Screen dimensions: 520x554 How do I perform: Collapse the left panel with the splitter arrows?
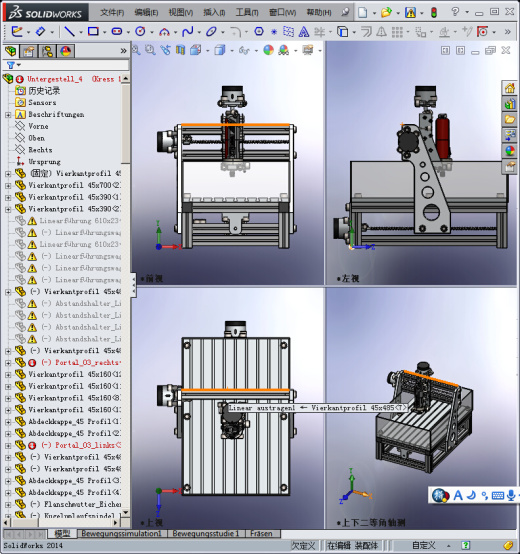134,285
